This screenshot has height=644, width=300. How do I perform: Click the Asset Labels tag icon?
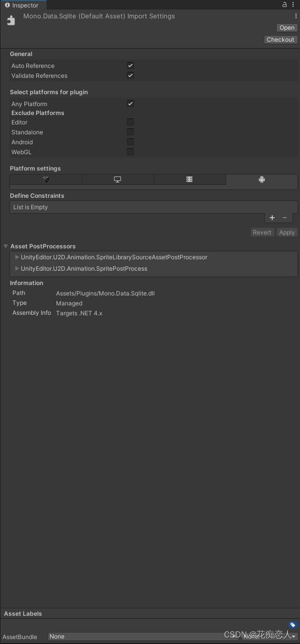(292, 625)
